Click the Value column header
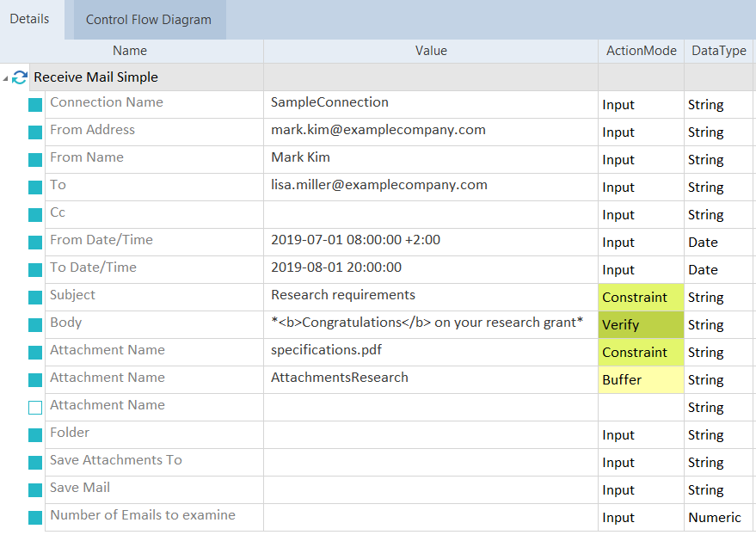 coord(431,51)
